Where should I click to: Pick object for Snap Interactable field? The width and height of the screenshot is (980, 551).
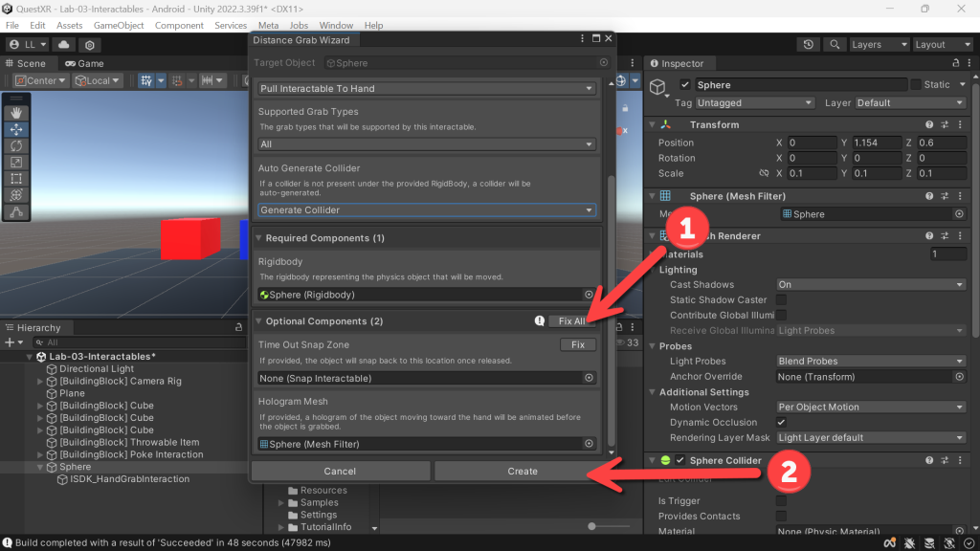[x=589, y=378]
